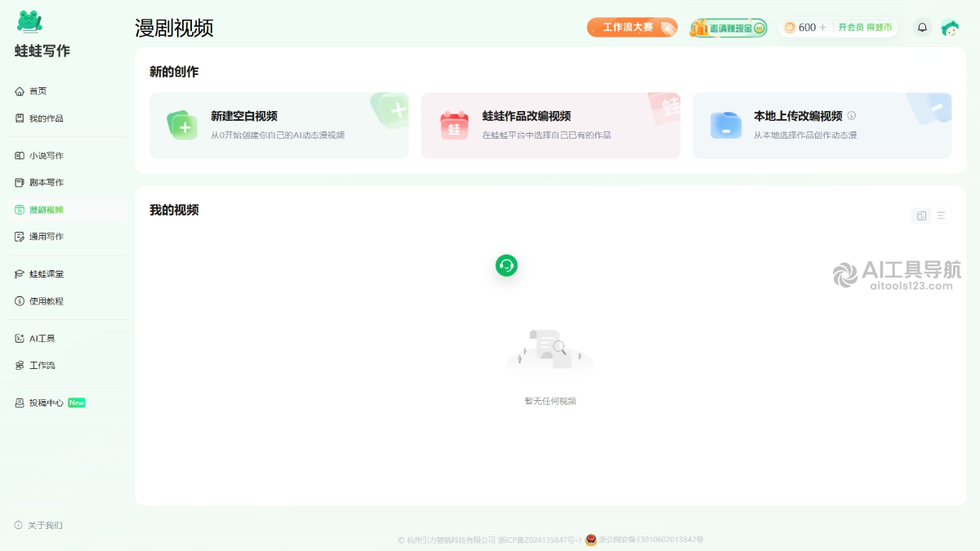The image size is (980, 551).
Task: Choose 蛙蛙作品改编视频 card title
Action: [x=527, y=116]
